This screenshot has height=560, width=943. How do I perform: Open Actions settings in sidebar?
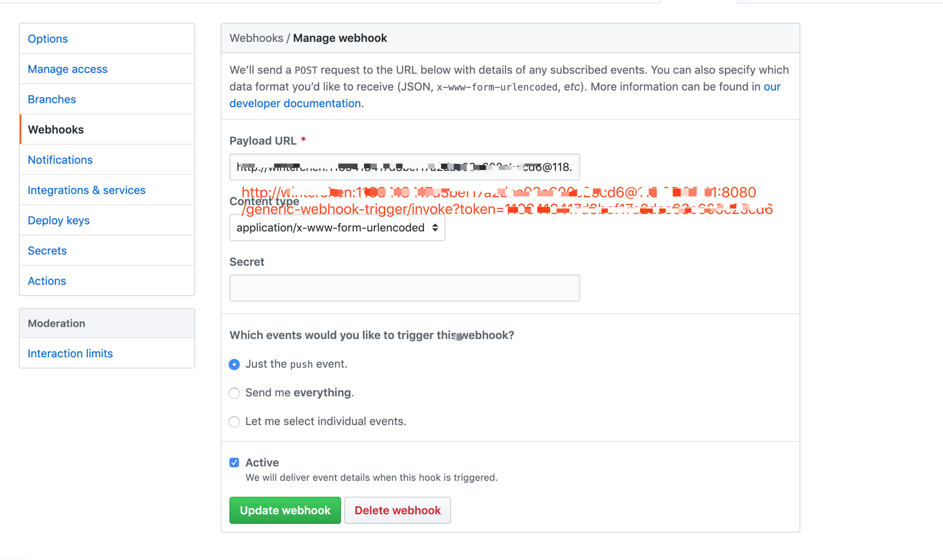pyautogui.click(x=47, y=281)
